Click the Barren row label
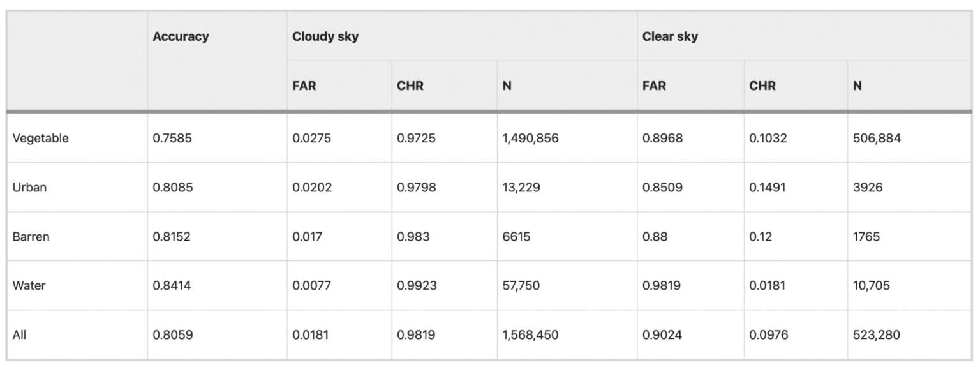Image resolution: width=980 pixels, height=367 pixels. pyautogui.click(x=31, y=236)
